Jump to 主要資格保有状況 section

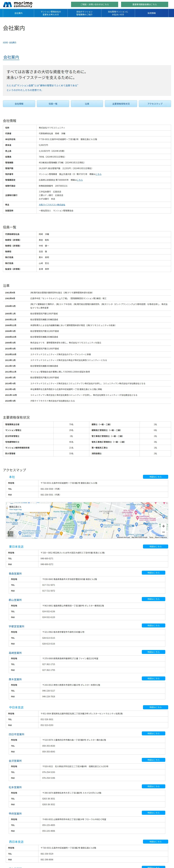[x=121, y=104]
